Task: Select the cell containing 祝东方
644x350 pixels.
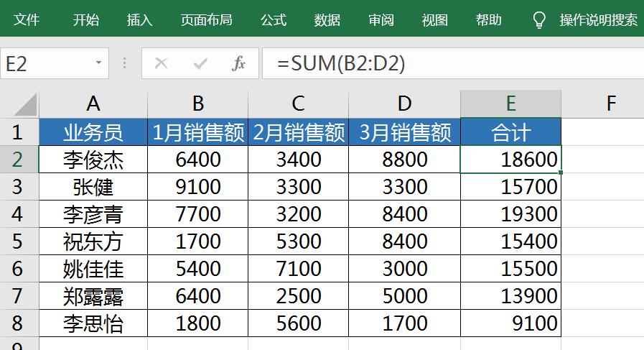Action: (x=93, y=241)
